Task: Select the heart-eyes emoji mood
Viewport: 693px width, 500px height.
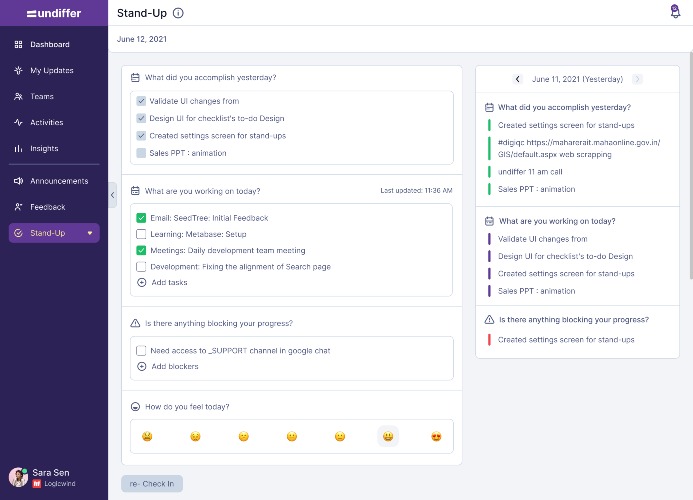Action: click(436, 437)
